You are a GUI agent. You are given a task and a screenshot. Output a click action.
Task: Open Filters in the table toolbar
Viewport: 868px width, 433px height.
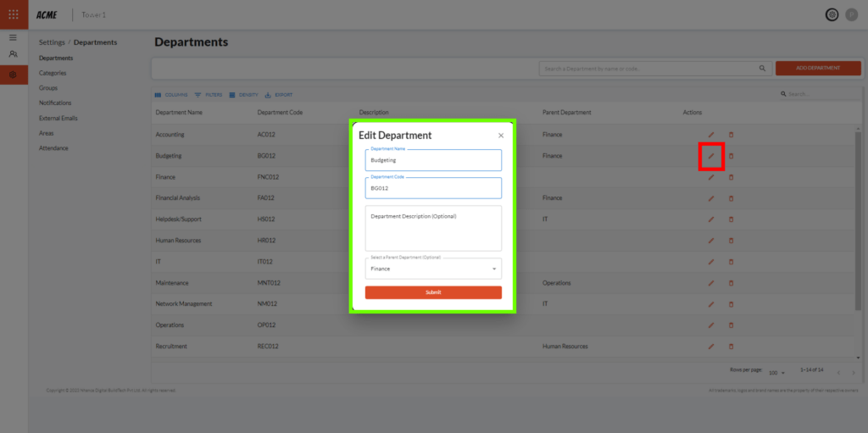(x=209, y=95)
